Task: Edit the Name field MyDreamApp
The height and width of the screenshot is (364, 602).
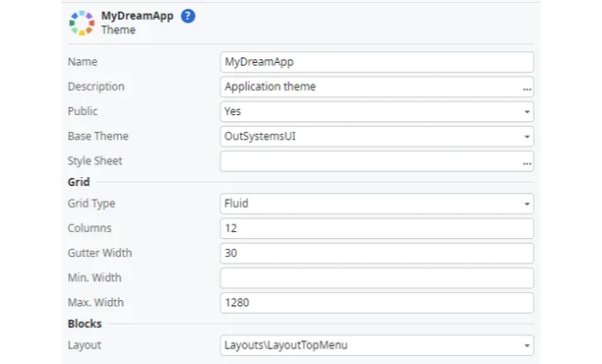Action: (377, 62)
